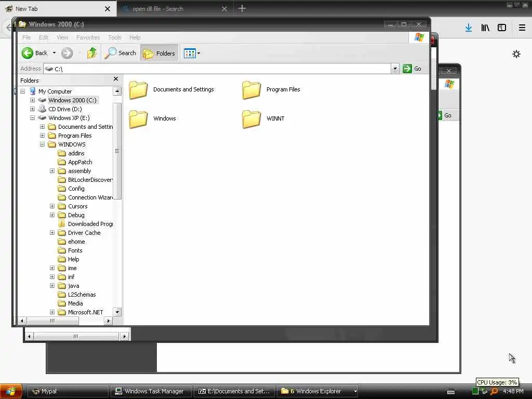Select the Media folder in tree
This screenshot has height=399, width=532.
point(75,303)
